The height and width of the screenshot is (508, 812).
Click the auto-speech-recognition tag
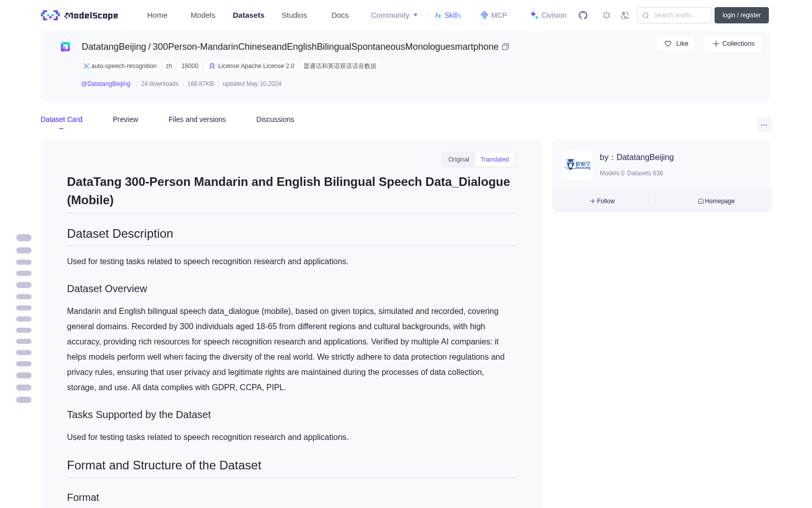coord(120,66)
